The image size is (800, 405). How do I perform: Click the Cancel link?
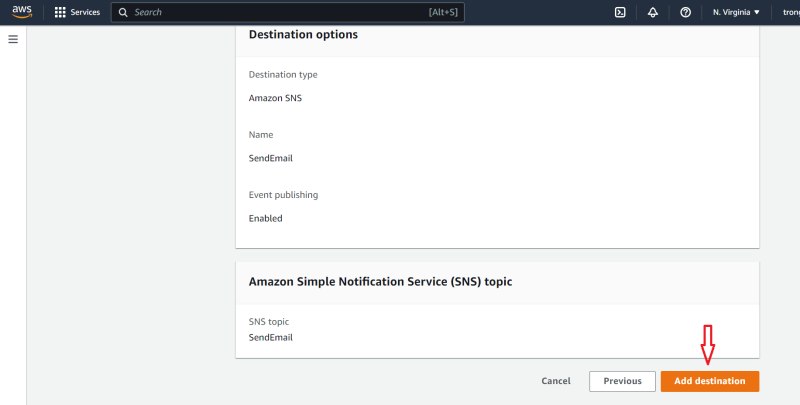click(x=556, y=381)
